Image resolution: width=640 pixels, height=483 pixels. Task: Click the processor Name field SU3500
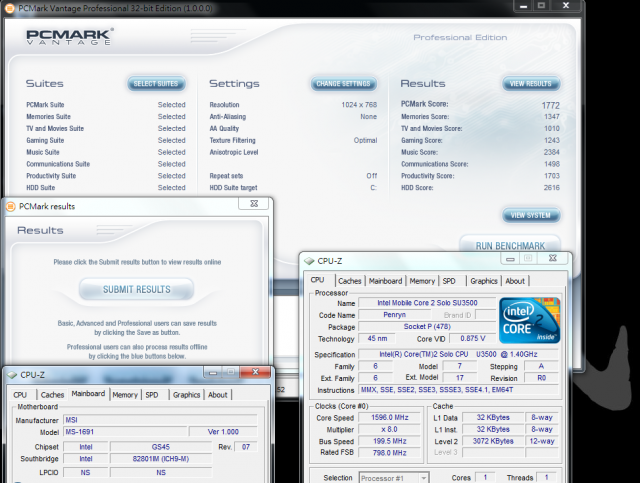427,303
